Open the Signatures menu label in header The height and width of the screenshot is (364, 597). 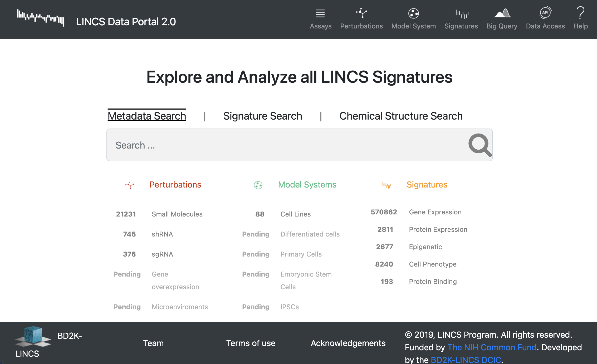pyautogui.click(x=461, y=26)
